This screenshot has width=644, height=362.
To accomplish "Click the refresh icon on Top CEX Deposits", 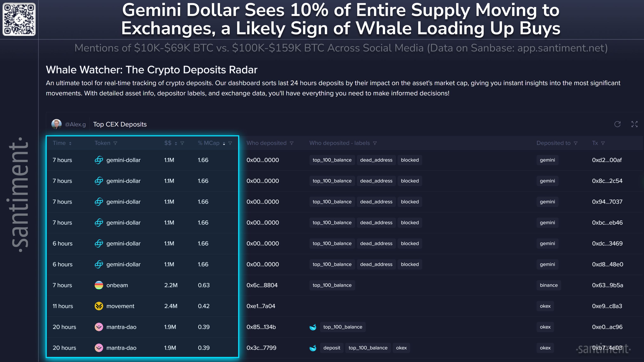I will [x=617, y=124].
